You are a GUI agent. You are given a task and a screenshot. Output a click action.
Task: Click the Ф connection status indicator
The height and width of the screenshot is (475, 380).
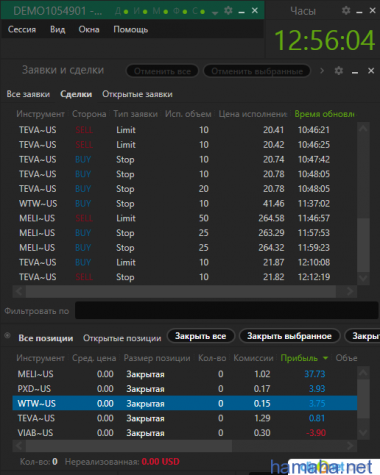180,11
